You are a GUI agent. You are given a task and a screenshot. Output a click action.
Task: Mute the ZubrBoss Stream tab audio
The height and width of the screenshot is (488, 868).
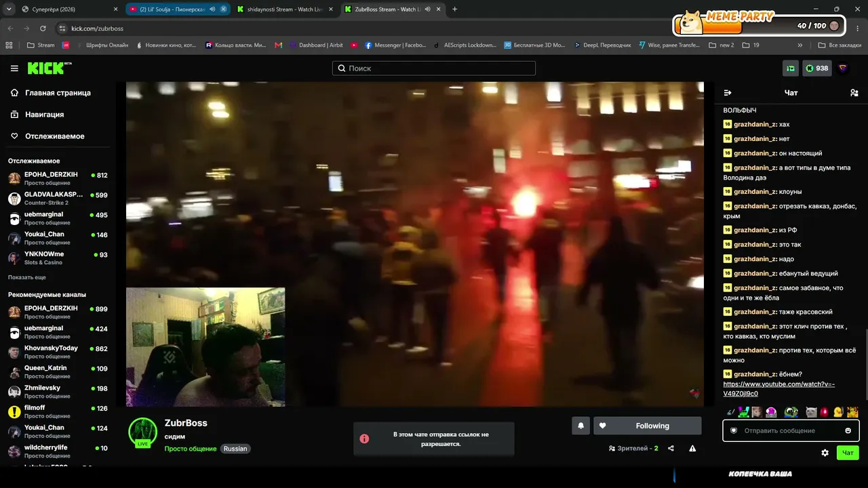coord(428,9)
